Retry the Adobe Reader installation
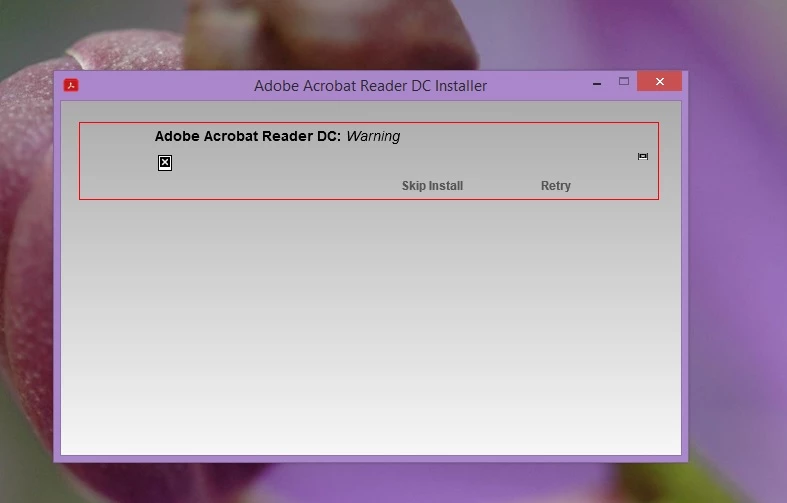The width and height of the screenshot is (787, 503). [556, 186]
